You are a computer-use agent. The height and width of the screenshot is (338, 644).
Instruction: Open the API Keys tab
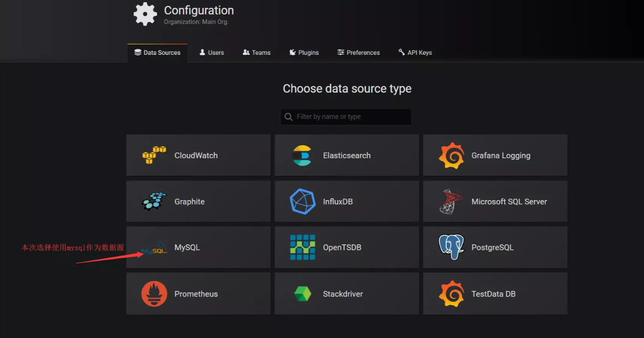[415, 53]
